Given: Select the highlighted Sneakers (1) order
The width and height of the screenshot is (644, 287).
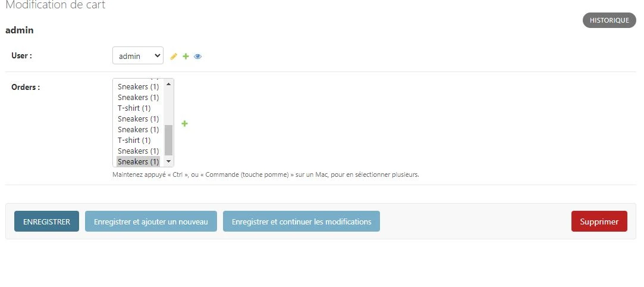Looking at the screenshot, I should tap(139, 162).
